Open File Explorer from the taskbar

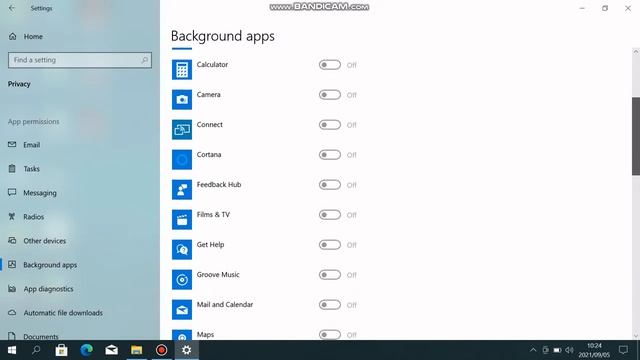(136, 350)
